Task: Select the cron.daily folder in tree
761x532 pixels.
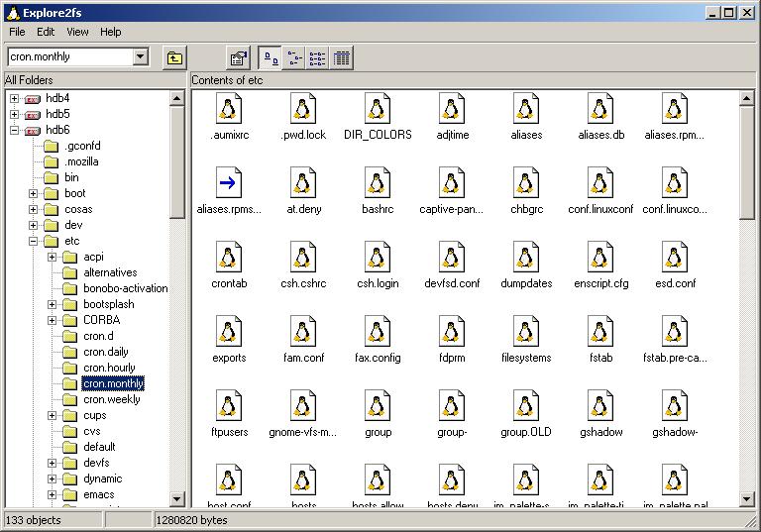Action: (106, 353)
